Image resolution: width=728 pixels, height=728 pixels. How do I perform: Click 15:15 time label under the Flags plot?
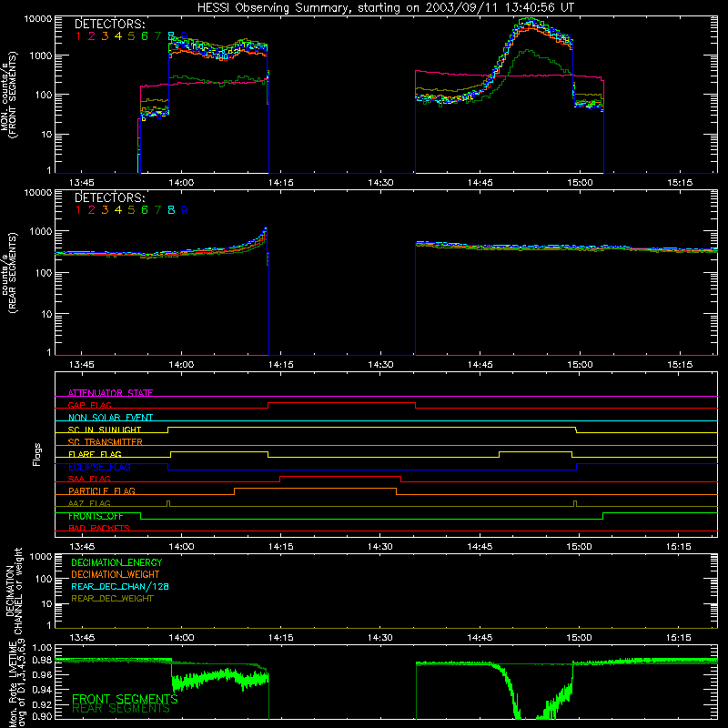[678, 547]
